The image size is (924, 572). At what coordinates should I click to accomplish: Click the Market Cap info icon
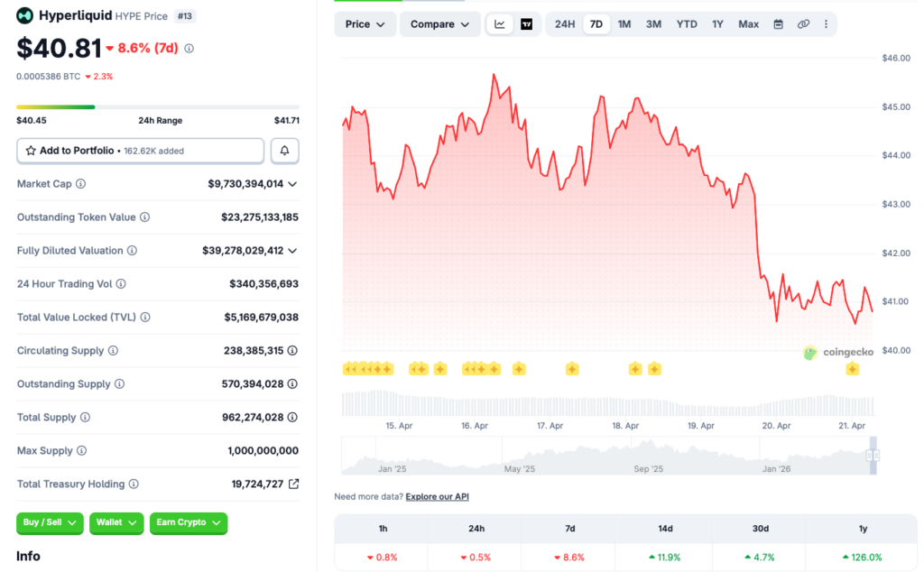(x=81, y=184)
